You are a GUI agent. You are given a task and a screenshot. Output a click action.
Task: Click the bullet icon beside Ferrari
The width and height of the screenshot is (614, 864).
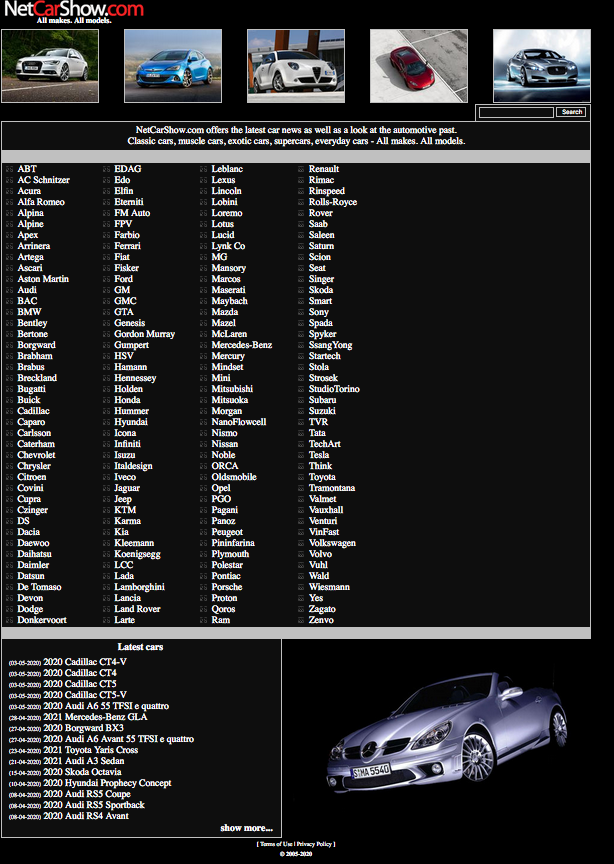tap(106, 246)
